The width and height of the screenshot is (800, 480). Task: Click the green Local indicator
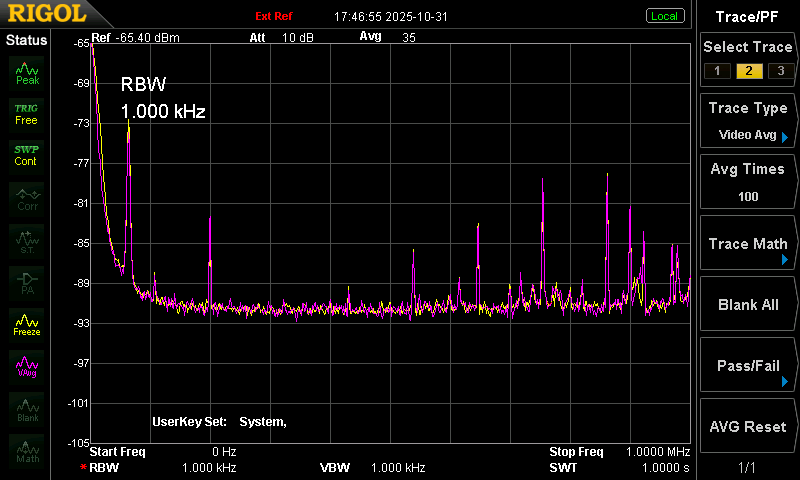click(664, 16)
